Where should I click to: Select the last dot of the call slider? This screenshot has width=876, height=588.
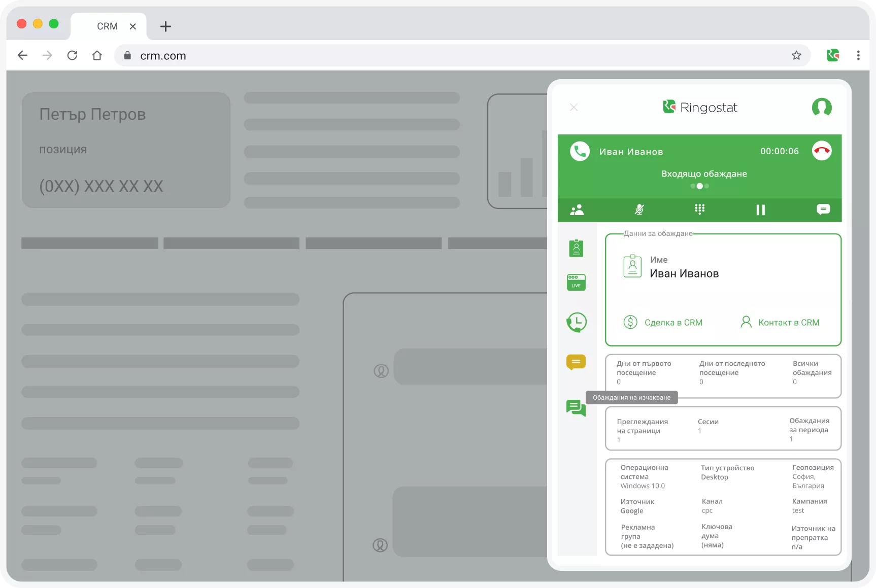[706, 186]
